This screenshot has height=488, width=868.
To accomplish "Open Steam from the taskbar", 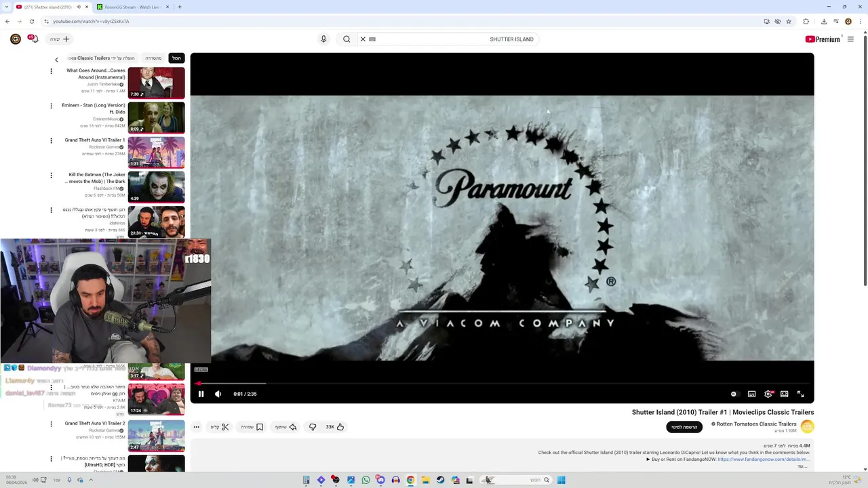I will pyautogui.click(x=440, y=481).
